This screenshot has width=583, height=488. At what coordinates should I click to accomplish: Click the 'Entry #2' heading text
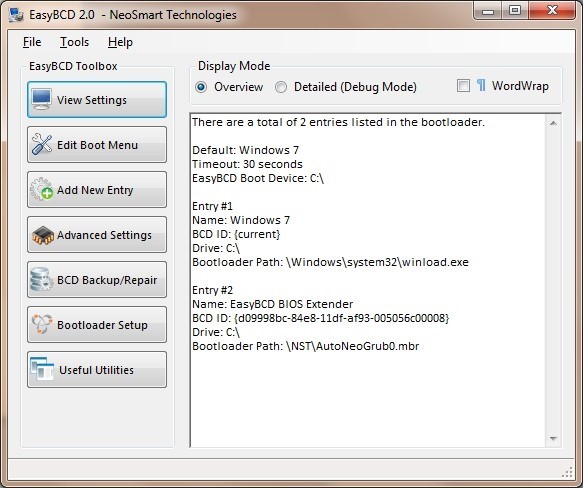(212, 290)
